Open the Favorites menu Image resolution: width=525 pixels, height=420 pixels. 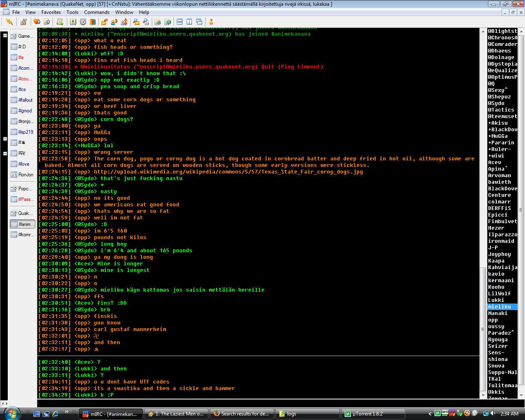[51, 12]
